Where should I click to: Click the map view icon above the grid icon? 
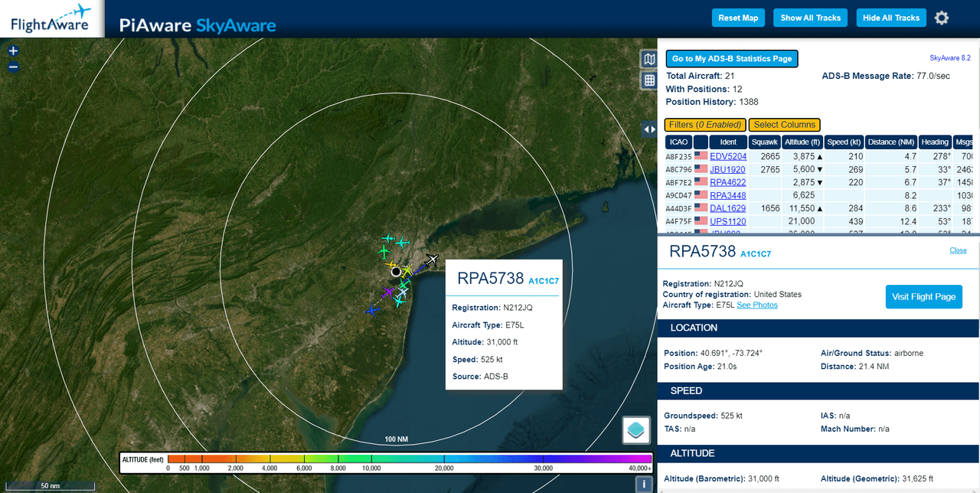coord(649,60)
